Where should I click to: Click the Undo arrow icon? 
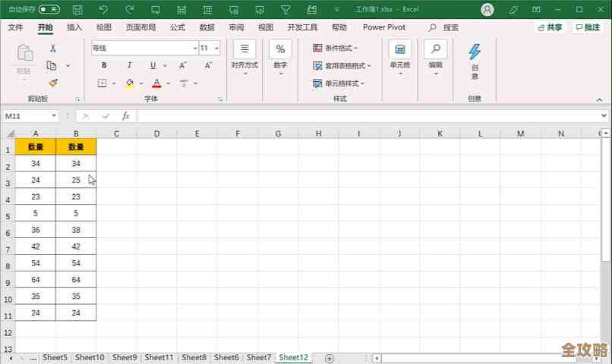tap(103, 10)
